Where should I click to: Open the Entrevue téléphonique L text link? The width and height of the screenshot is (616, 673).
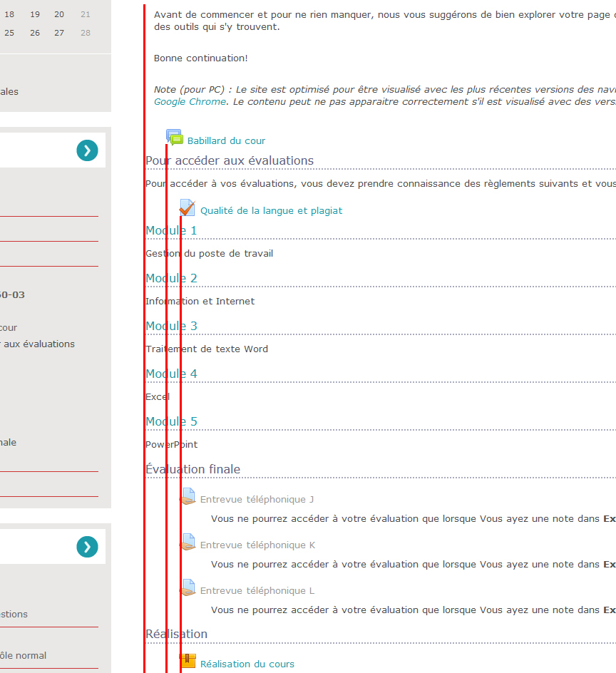257,591
